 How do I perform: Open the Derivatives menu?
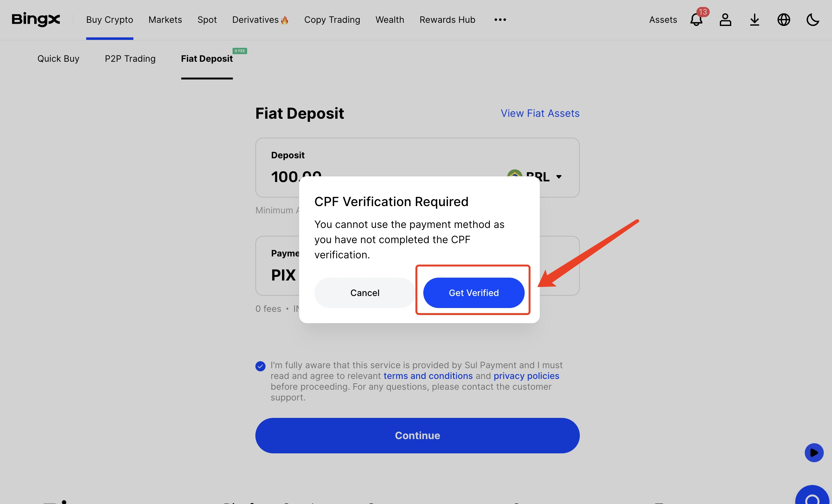tap(260, 20)
